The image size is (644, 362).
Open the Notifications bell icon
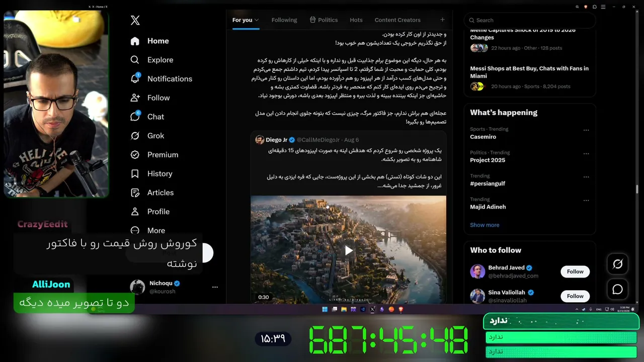pos(135,78)
